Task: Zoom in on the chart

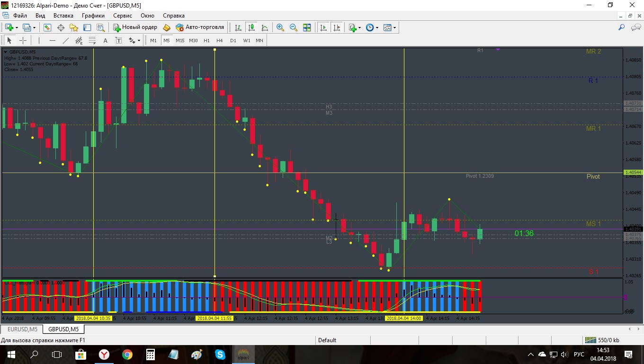Action: (x=280, y=27)
